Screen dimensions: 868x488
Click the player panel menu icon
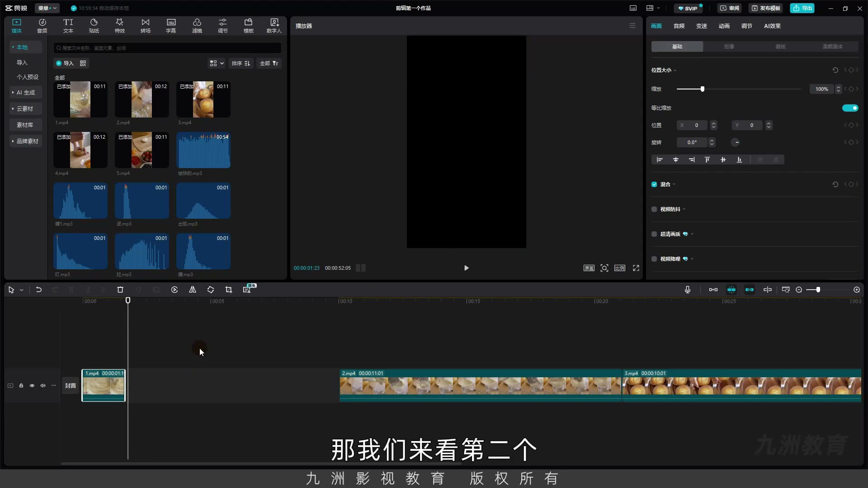(x=632, y=26)
